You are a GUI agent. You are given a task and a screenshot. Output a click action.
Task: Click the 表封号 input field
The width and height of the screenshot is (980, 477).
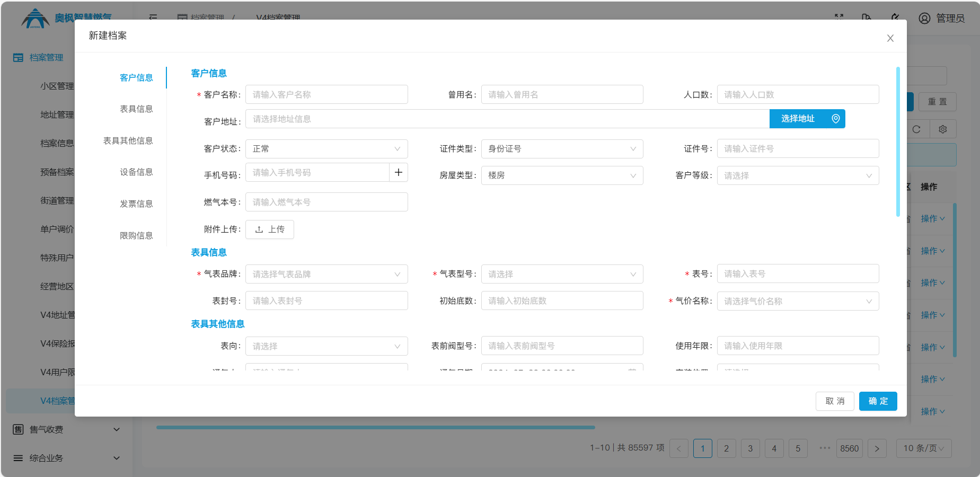click(326, 301)
